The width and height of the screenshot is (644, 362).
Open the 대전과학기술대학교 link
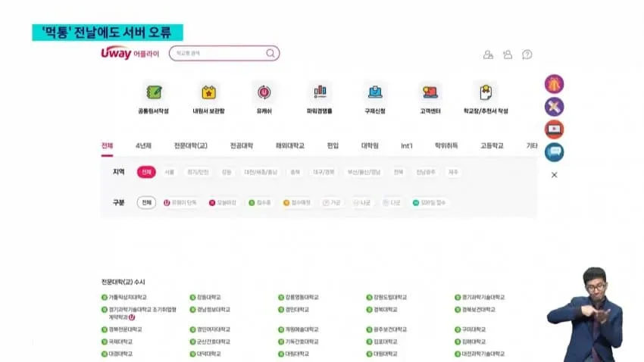[x=483, y=354]
